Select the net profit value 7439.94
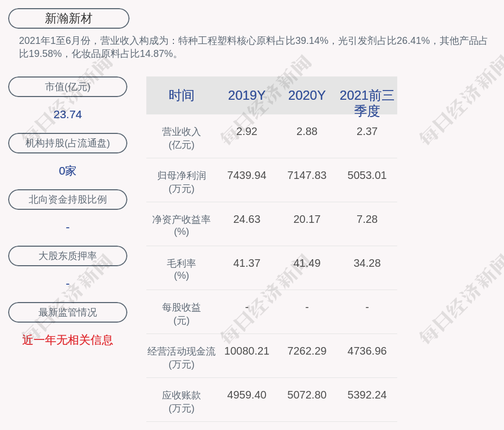The width and height of the screenshot is (504, 430). click(247, 175)
